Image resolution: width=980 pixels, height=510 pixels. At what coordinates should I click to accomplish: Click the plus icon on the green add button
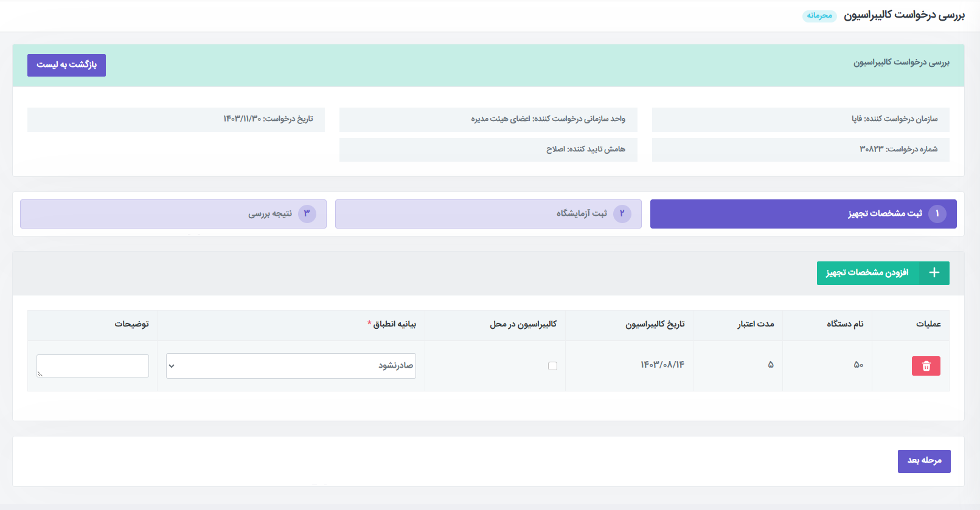coord(934,273)
